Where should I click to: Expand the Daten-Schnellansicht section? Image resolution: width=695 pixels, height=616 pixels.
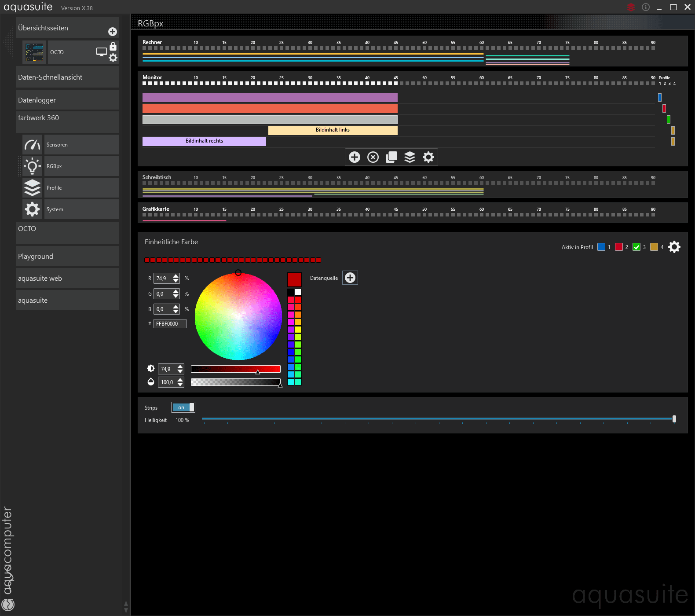(67, 77)
